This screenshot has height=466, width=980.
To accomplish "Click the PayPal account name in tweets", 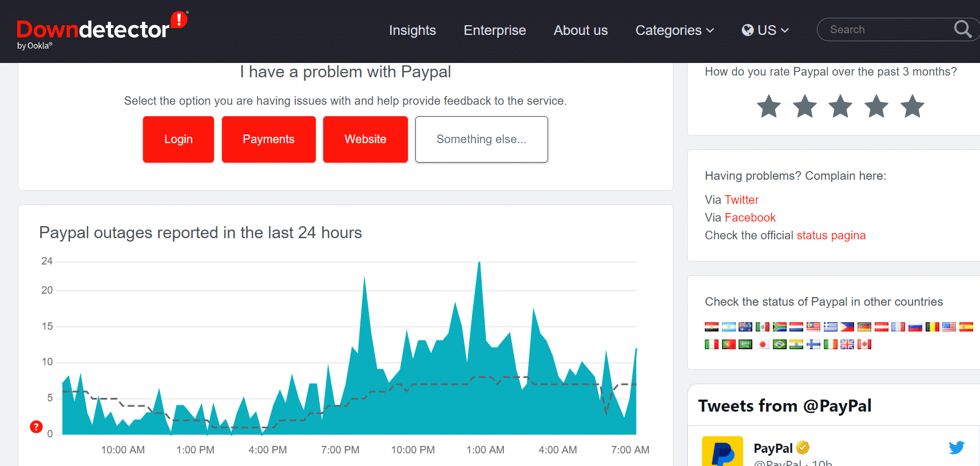I will pyautogui.click(x=773, y=448).
